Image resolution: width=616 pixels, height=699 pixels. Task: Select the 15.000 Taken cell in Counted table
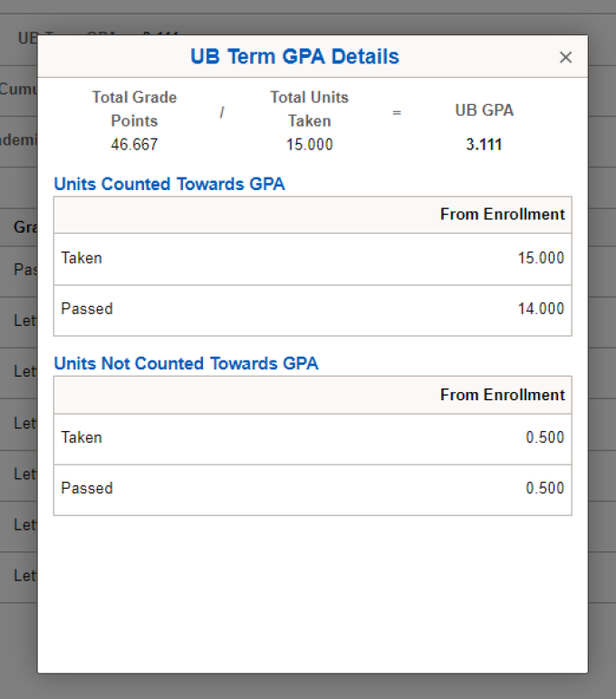pyautogui.click(x=541, y=258)
